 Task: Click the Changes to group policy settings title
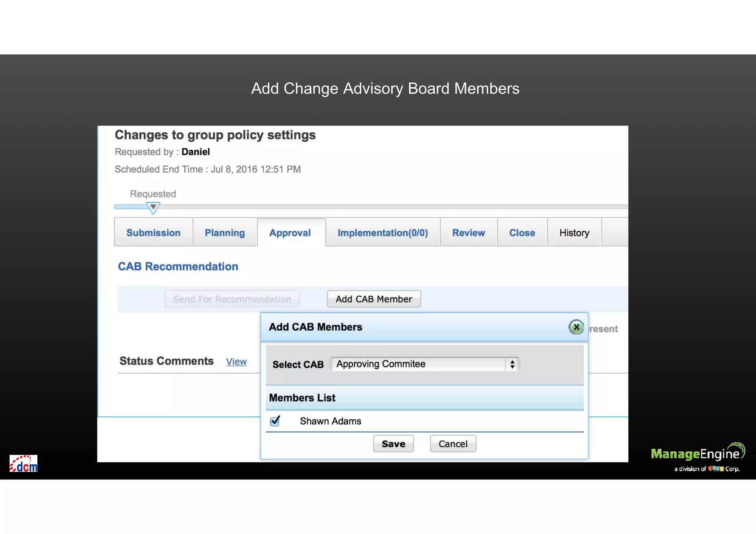point(215,135)
